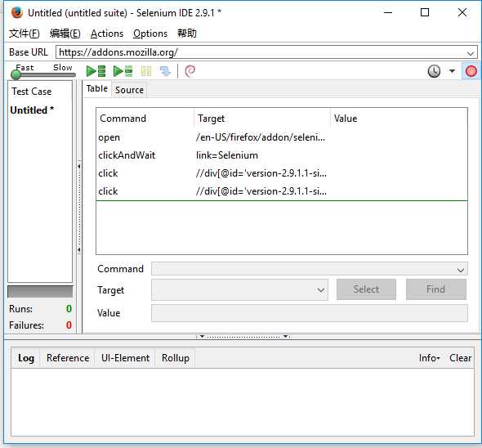Click the /en-US/firefox/addon target cell
Screen dimensions: 482x448
point(261,137)
